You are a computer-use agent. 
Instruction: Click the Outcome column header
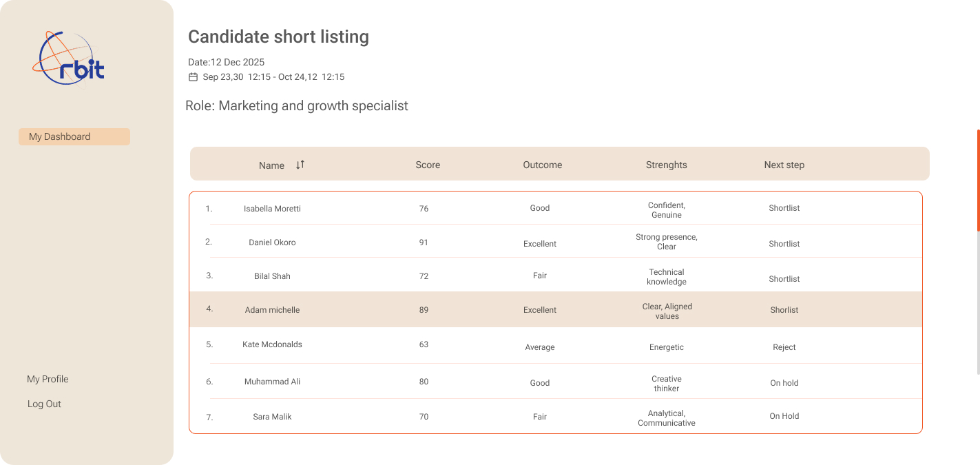click(x=542, y=165)
